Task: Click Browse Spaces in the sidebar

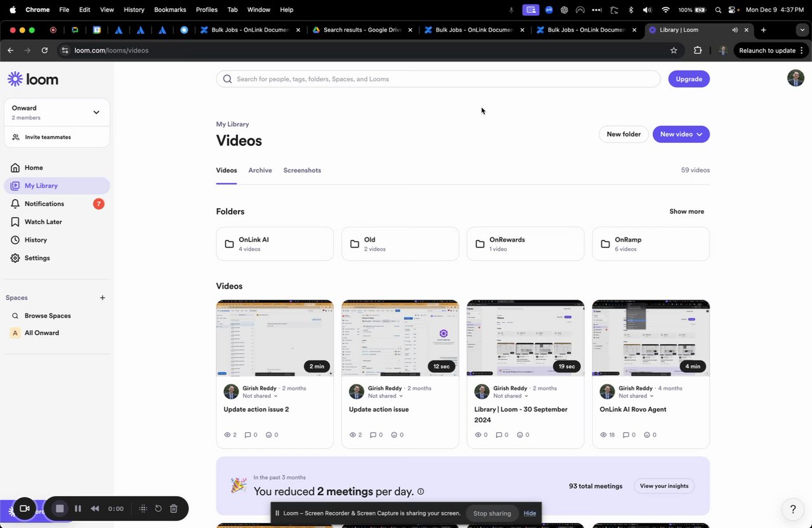Action: point(48,315)
